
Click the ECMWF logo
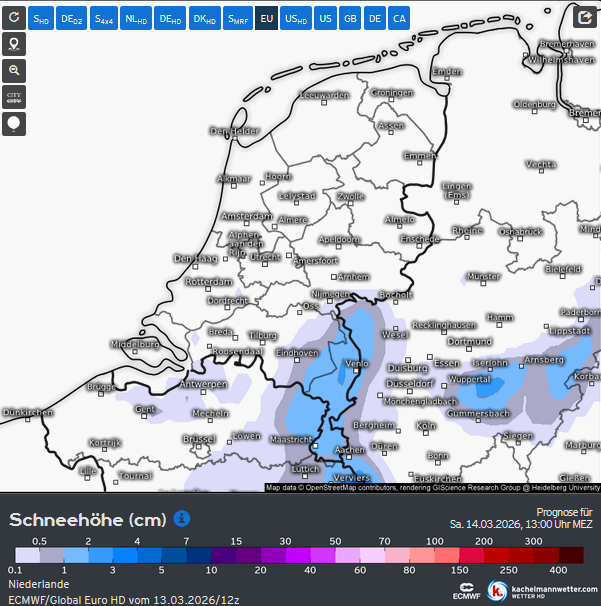pos(466,592)
